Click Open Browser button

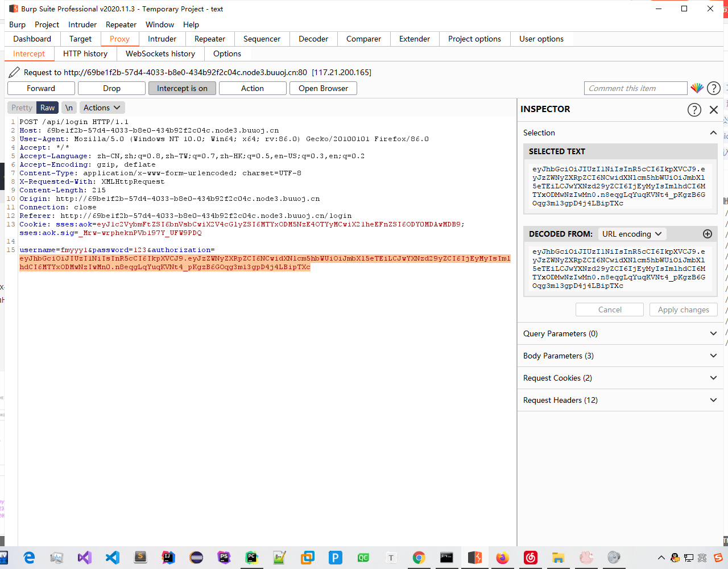[x=323, y=88]
